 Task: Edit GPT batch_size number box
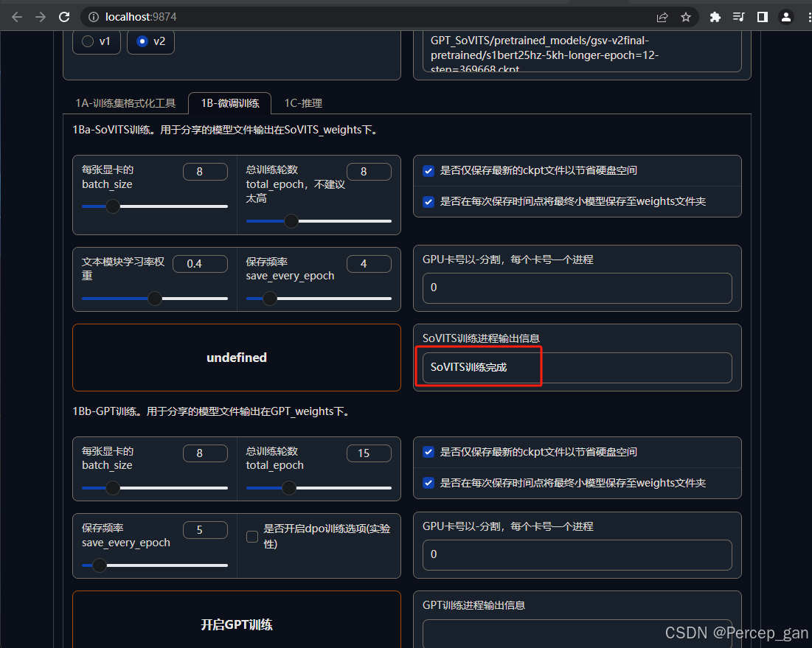pyautogui.click(x=205, y=453)
